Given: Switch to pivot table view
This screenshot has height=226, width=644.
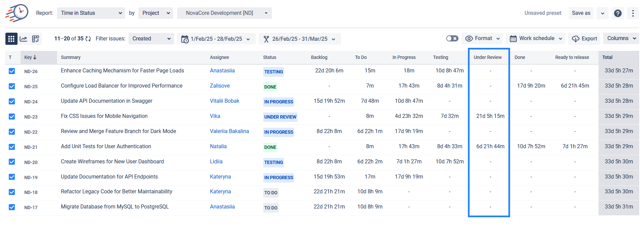Looking at the screenshot, I should [x=35, y=39].
